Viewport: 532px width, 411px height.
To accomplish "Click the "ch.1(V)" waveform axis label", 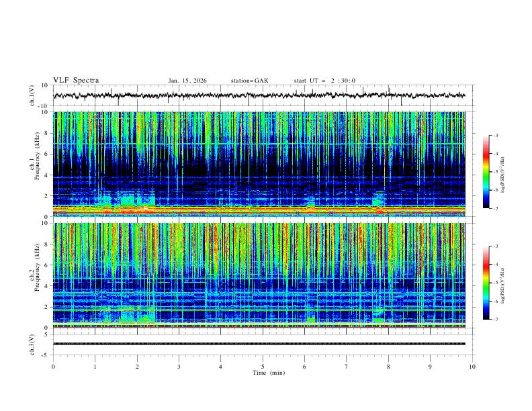I will point(32,95).
